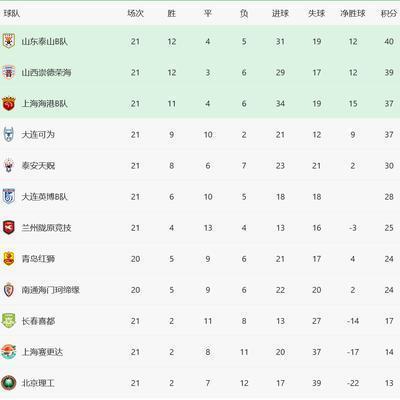Click the 球队 column header
The image size is (400, 400).
[12, 13]
